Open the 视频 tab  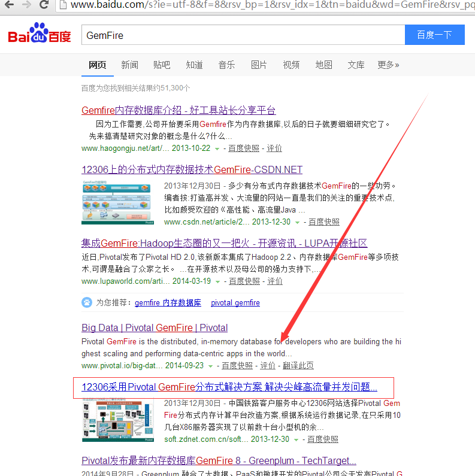tap(291, 65)
